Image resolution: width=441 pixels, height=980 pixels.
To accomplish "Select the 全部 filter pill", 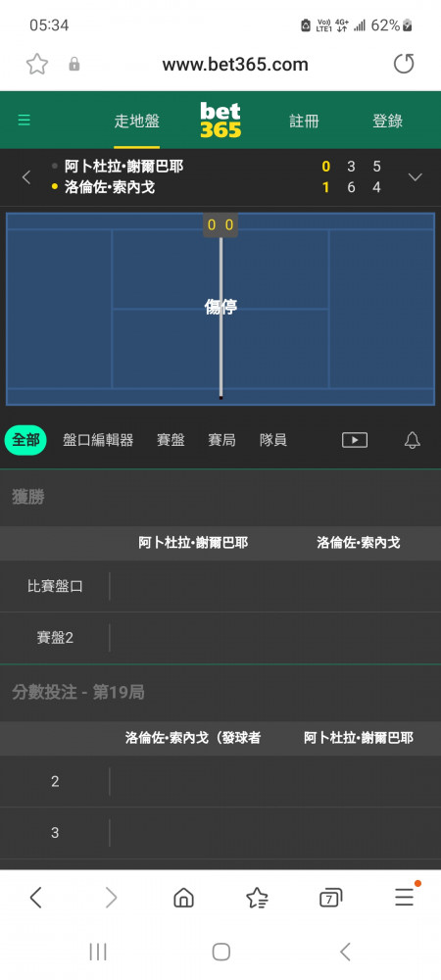I will [x=25, y=440].
